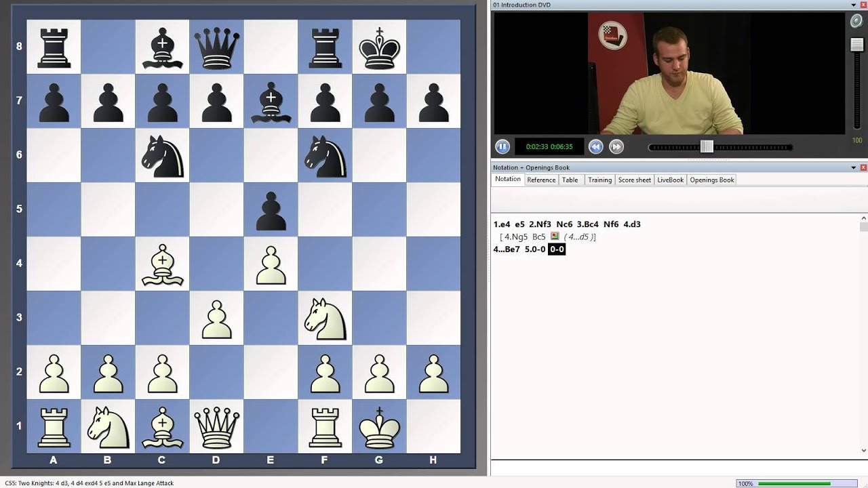Click the notation scrollbar up arrow
Image resolution: width=868 pixels, height=488 pixels.
click(863, 219)
